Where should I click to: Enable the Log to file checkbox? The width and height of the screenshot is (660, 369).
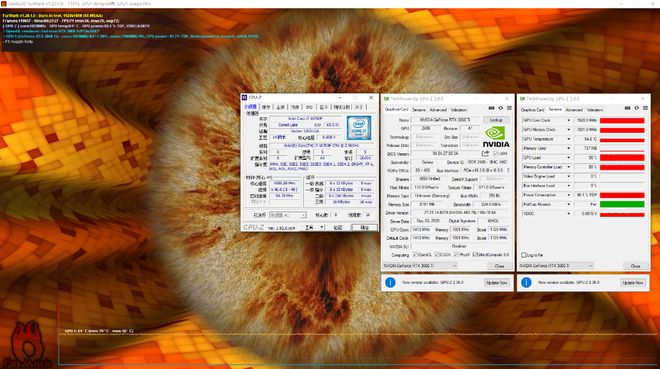pyautogui.click(x=524, y=255)
